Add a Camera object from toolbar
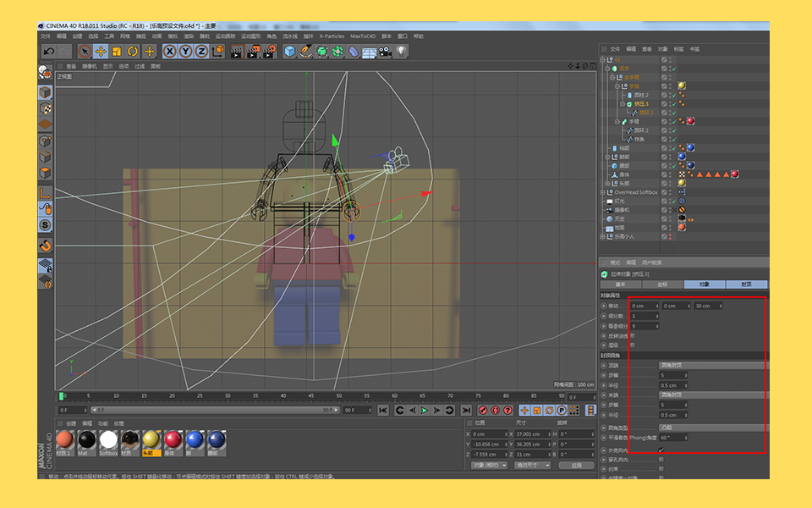 click(385, 52)
